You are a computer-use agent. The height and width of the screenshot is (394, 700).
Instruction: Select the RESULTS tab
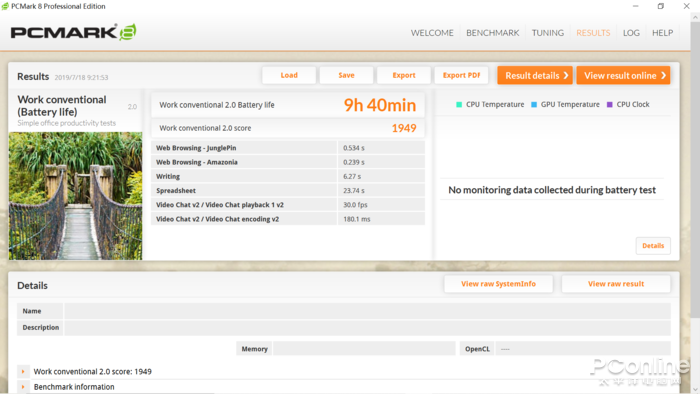[x=593, y=33]
